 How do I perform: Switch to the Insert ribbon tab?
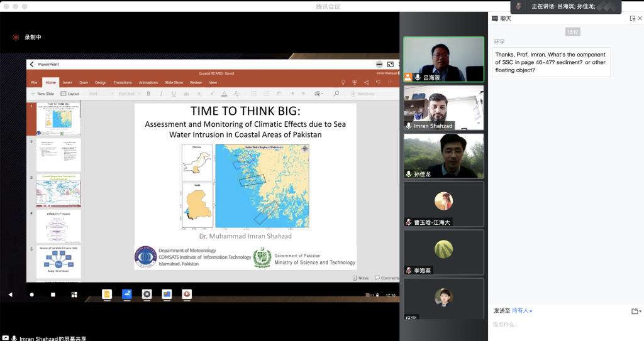67,82
